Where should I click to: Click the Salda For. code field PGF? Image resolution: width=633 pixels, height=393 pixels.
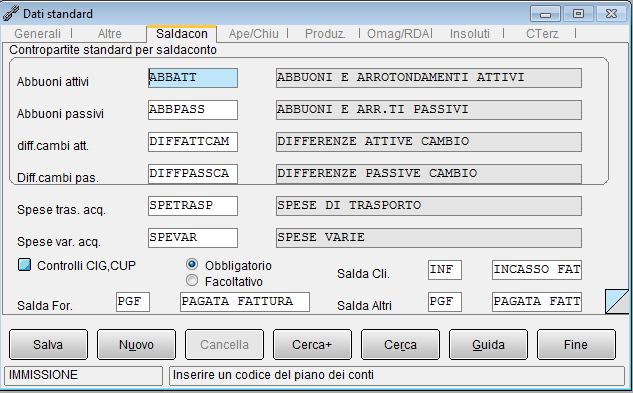coord(133,302)
